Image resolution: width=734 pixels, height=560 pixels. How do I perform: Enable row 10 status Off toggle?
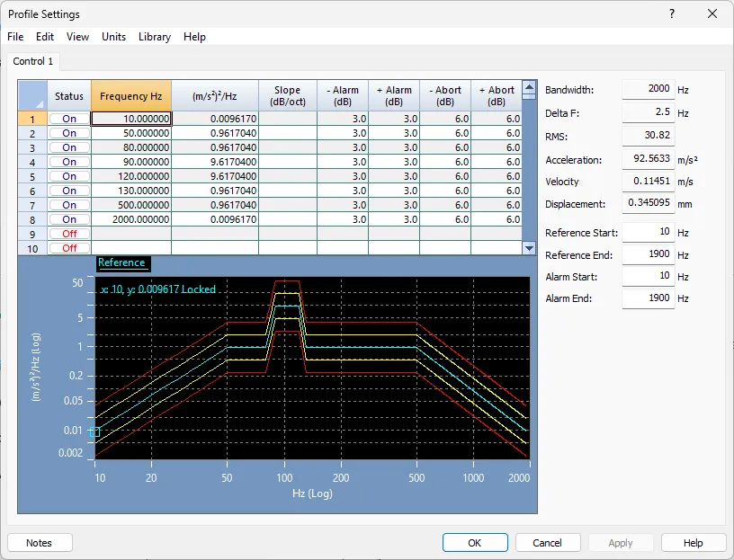69,248
